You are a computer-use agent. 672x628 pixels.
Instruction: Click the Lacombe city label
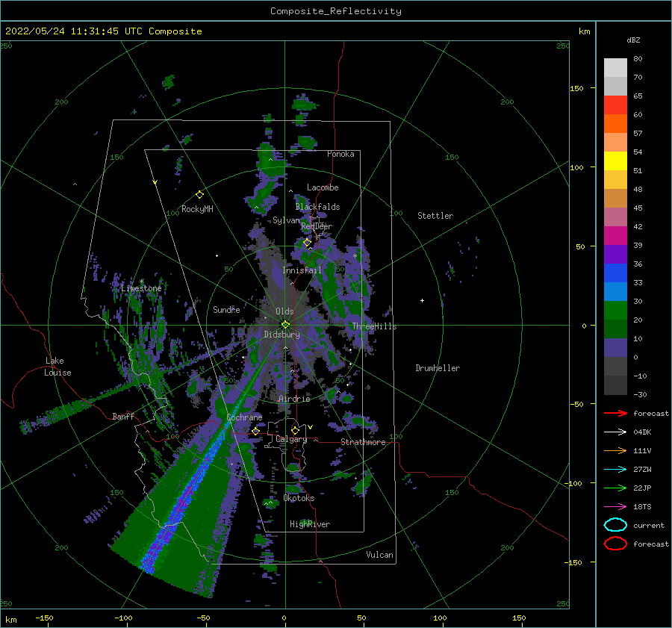coord(323,187)
